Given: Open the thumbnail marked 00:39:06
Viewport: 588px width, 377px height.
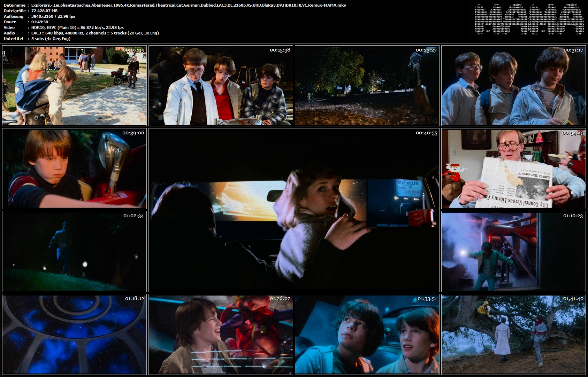Looking at the screenshot, I should click(x=74, y=168).
